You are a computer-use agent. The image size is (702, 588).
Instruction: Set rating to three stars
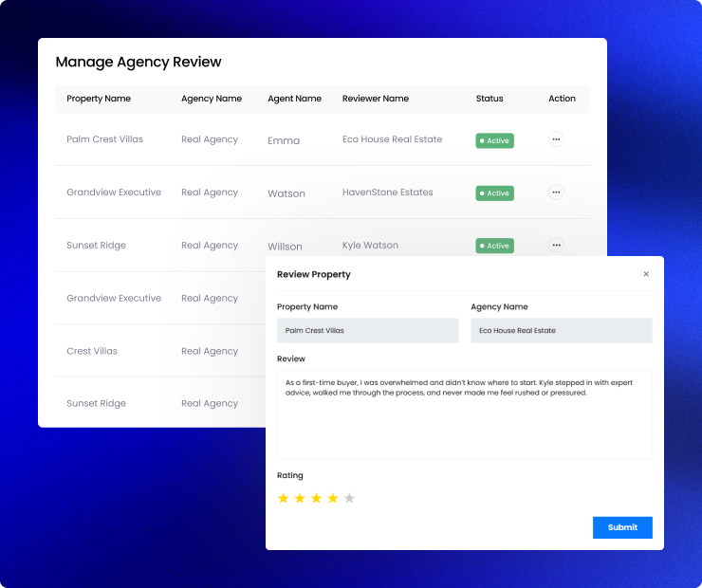coord(317,498)
